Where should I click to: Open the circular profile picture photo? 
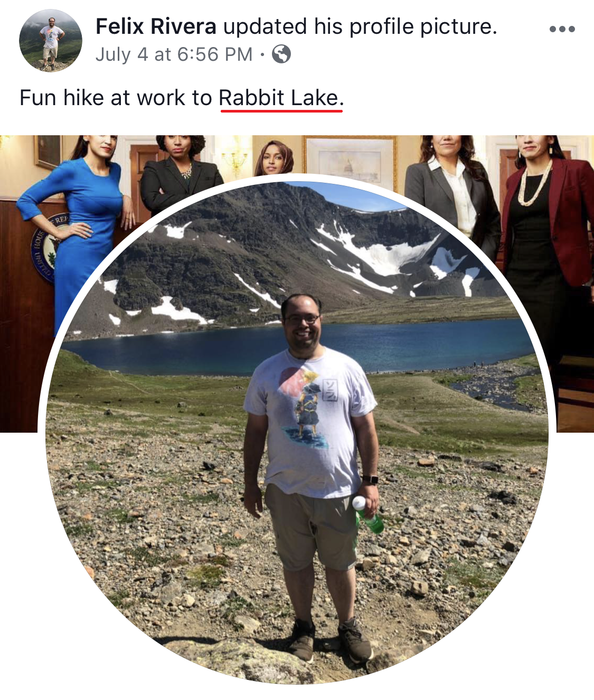297,429
